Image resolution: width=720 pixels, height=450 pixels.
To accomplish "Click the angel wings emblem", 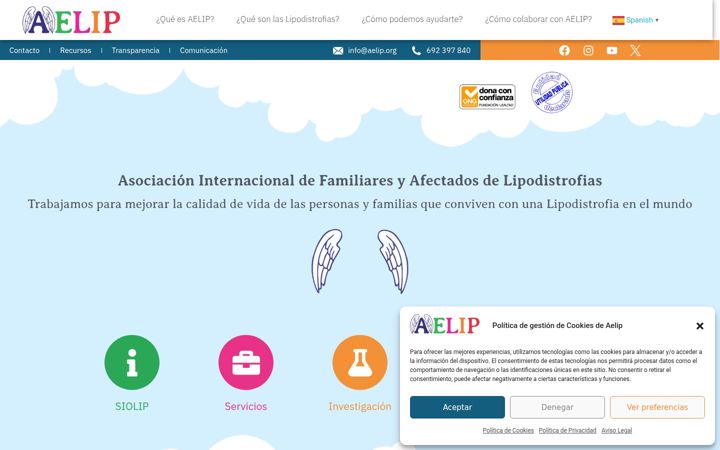I will tap(360, 261).
